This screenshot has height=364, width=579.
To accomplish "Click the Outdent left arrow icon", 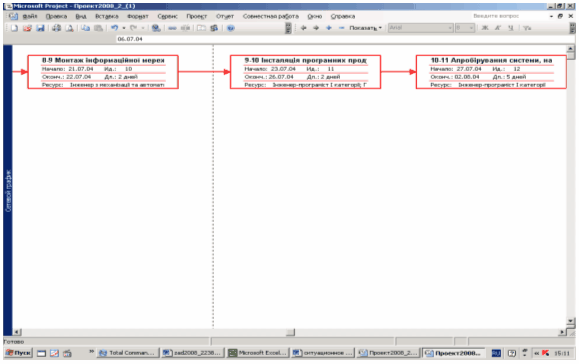I will point(304,28).
